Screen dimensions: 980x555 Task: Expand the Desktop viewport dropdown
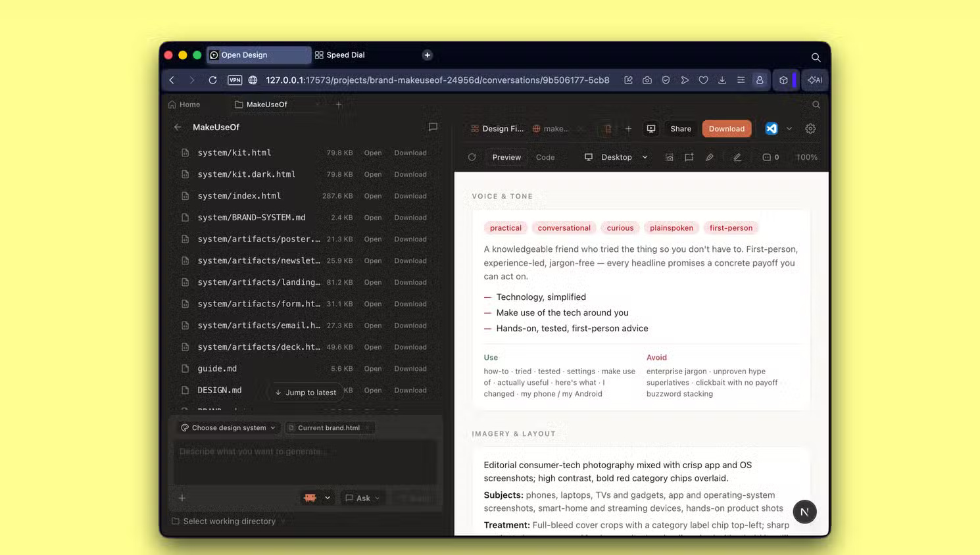click(x=616, y=157)
